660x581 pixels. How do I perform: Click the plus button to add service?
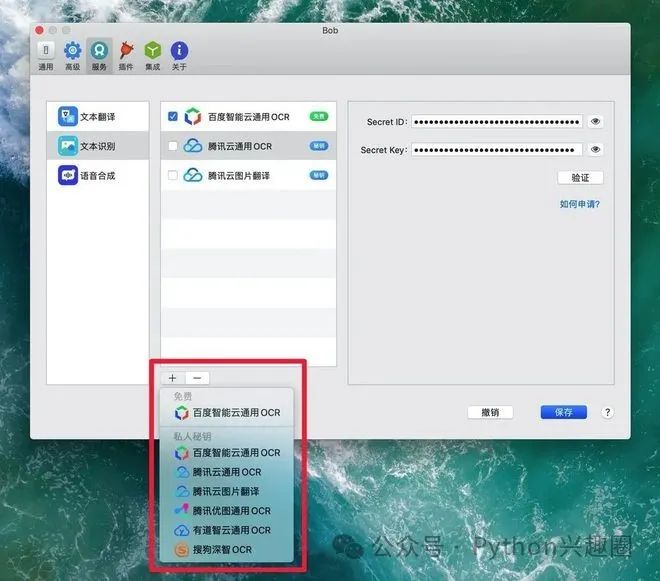[173, 378]
